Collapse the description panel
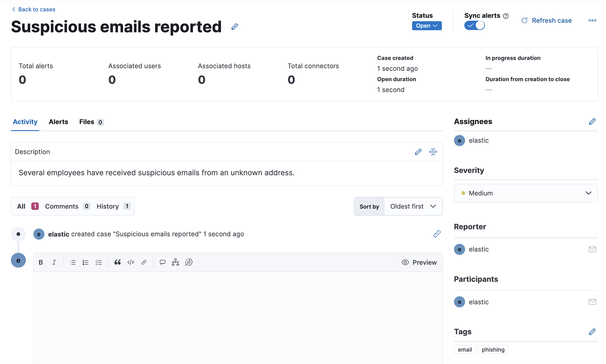This screenshot has height=364, width=606. [433, 152]
